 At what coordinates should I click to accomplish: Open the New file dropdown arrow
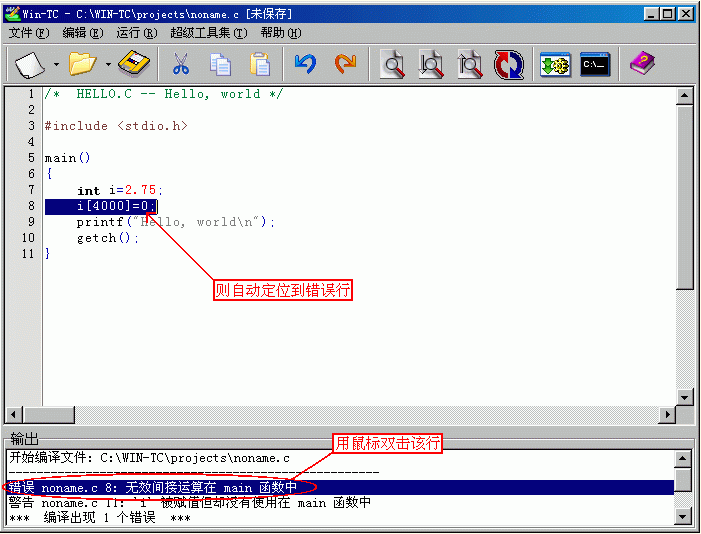[x=56, y=64]
